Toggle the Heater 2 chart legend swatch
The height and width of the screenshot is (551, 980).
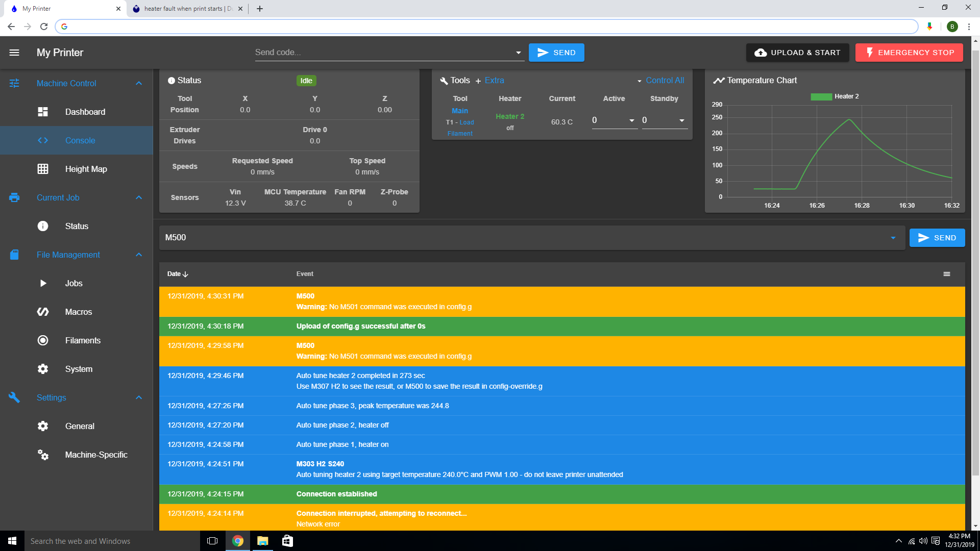(821, 96)
